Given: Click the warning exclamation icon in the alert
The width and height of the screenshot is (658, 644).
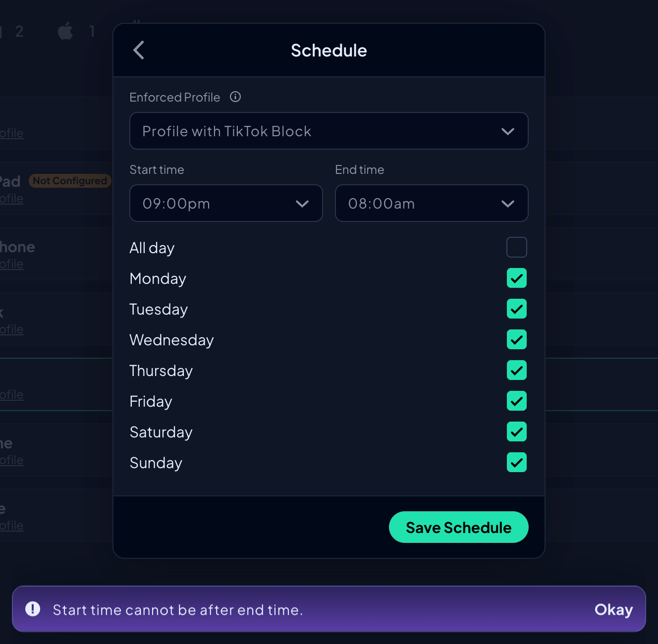Looking at the screenshot, I should point(33,609).
